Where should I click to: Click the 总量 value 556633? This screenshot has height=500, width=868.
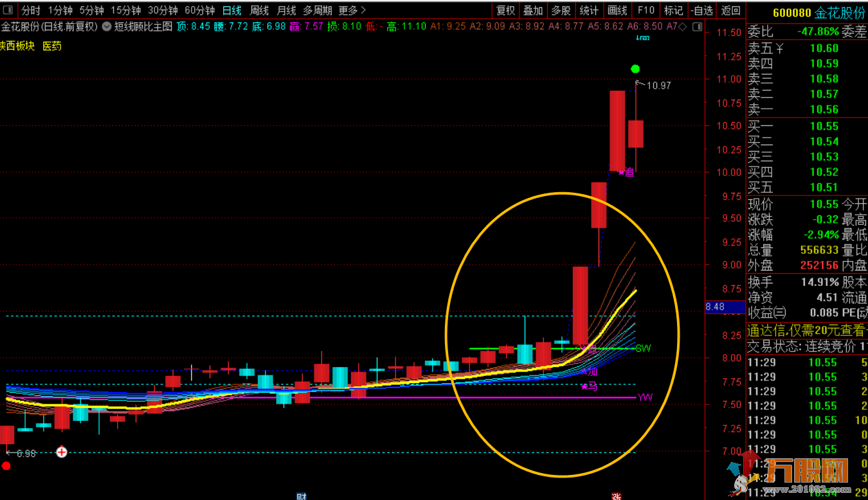click(820, 250)
